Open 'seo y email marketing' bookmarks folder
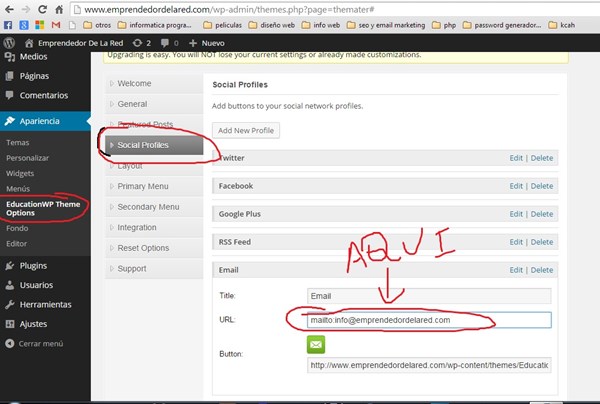This screenshot has width=600, height=404. click(x=386, y=25)
